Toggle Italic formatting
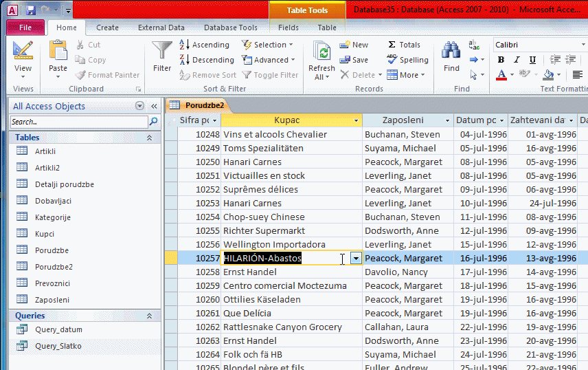This screenshot has width=588, height=370. click(x=517, y=60)
